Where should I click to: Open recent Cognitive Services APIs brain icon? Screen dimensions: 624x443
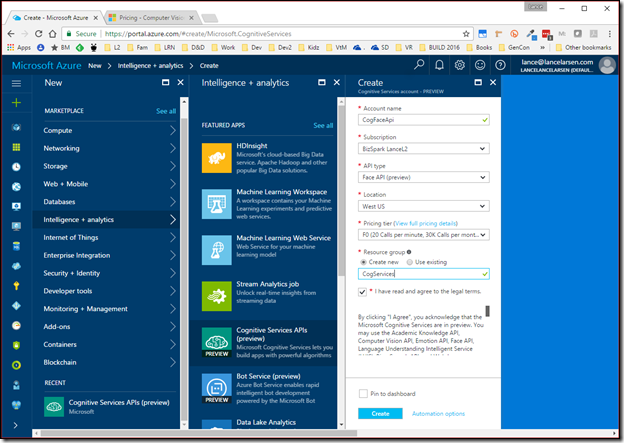coord(54,407)
